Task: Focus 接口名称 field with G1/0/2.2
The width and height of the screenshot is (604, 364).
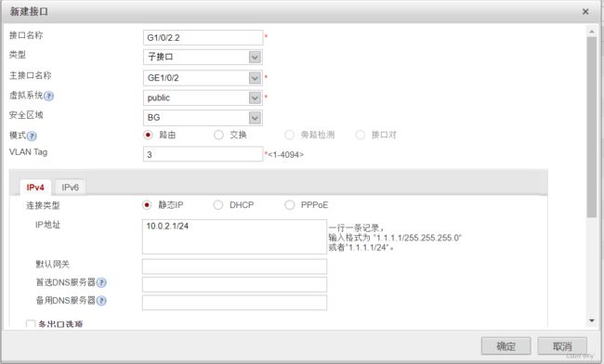Action: pos(203,38)
